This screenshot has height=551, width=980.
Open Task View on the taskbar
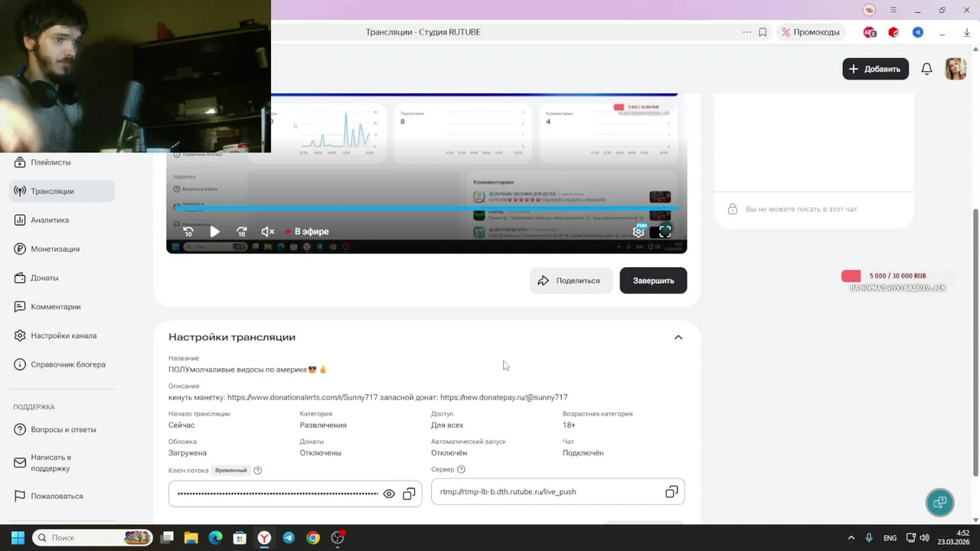(x=167, y=538)
